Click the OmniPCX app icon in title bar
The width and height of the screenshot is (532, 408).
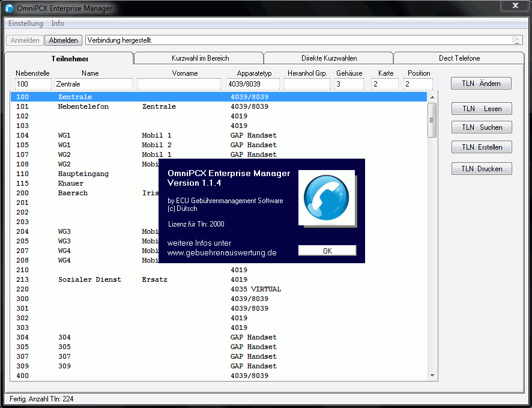pyautogui.click(x=9, y=8)
